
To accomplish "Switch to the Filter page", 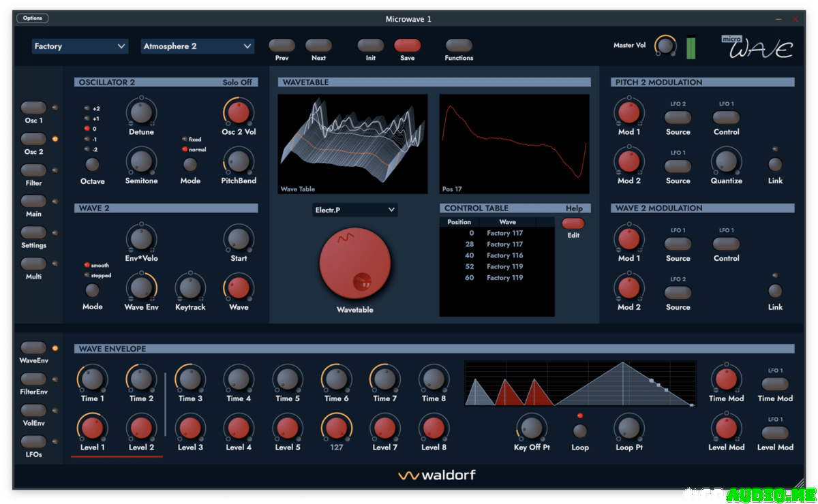I will coord(33,170).
